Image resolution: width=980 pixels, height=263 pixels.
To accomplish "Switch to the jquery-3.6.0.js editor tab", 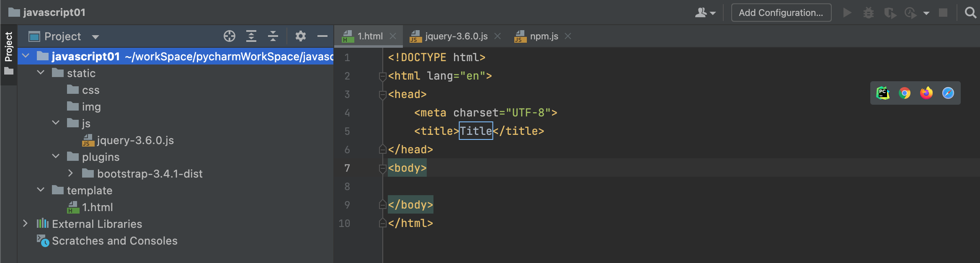I will [x=456, y=36].
